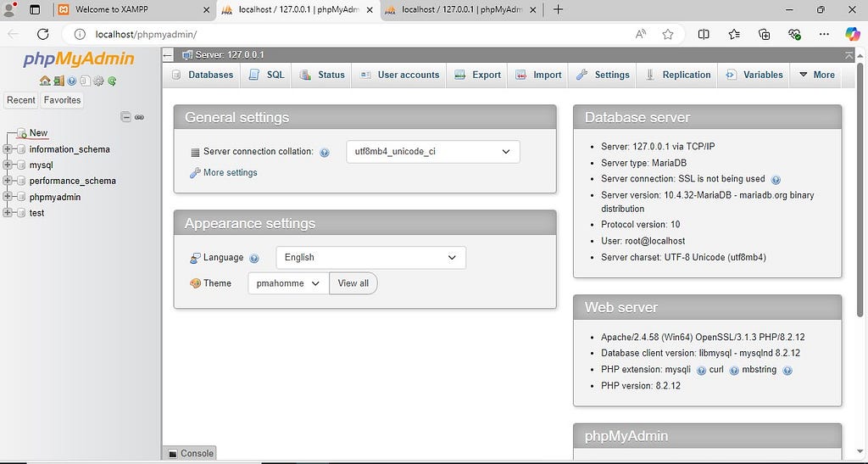Go to phpMyAdmin home via house icon
Image resolution: width=868 pixels, height=464 pixels.
(x=45, y=81)
